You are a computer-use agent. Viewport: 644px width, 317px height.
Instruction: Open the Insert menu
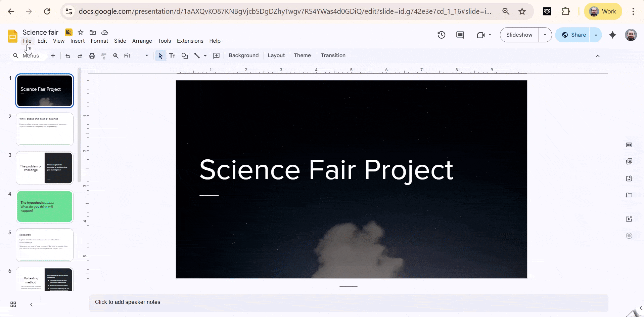77,41
